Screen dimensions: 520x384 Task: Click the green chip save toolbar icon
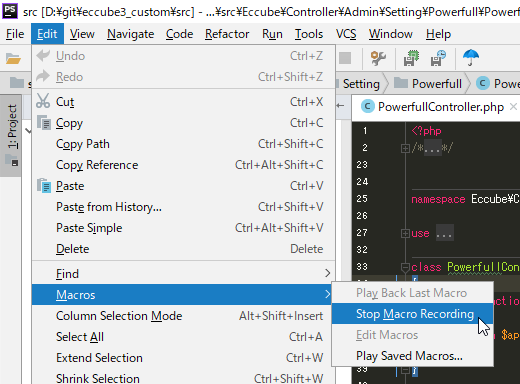[411, 58]
